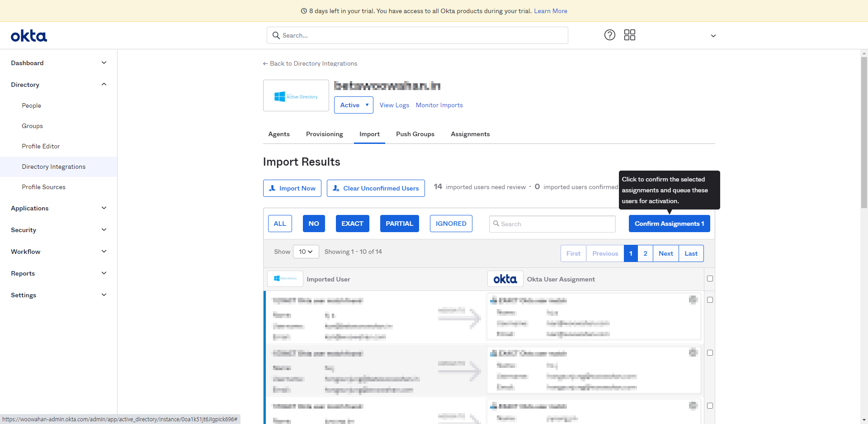
Task: Click the Next page button
Action: pos(665,253)
